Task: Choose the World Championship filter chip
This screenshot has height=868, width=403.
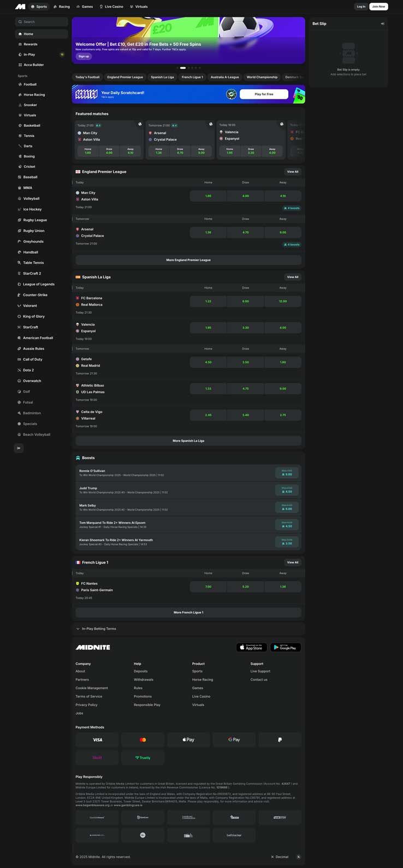Action: coord(262,77)
